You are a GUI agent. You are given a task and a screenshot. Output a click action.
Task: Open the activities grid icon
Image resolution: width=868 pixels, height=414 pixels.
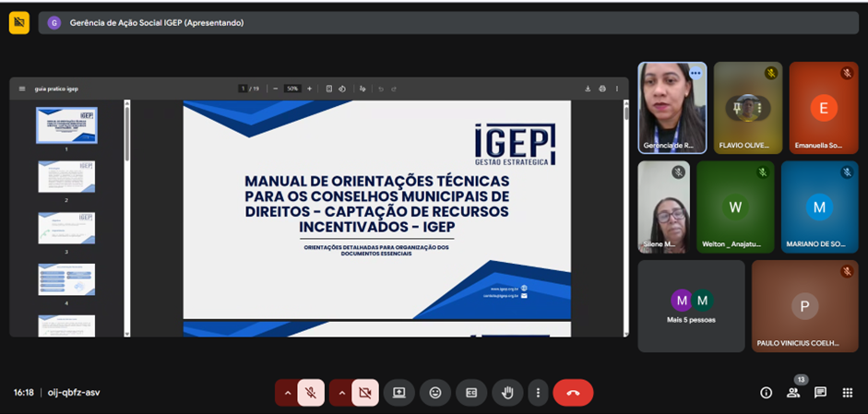[847, 392]
